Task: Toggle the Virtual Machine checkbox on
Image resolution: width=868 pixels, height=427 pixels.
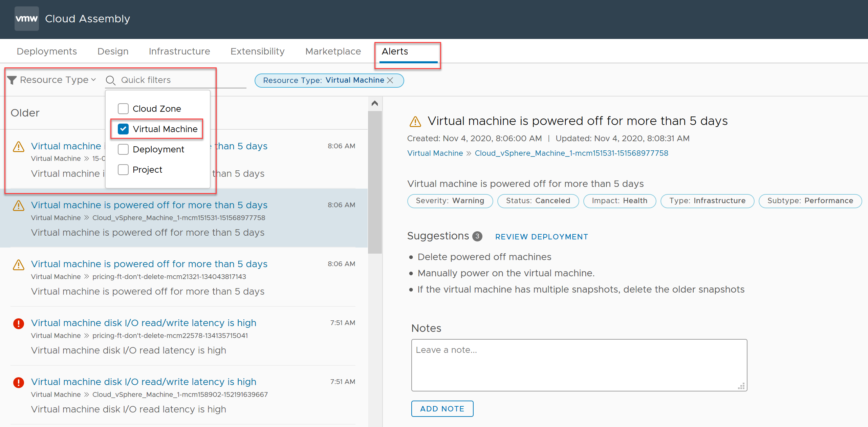Action: point(123,128)
